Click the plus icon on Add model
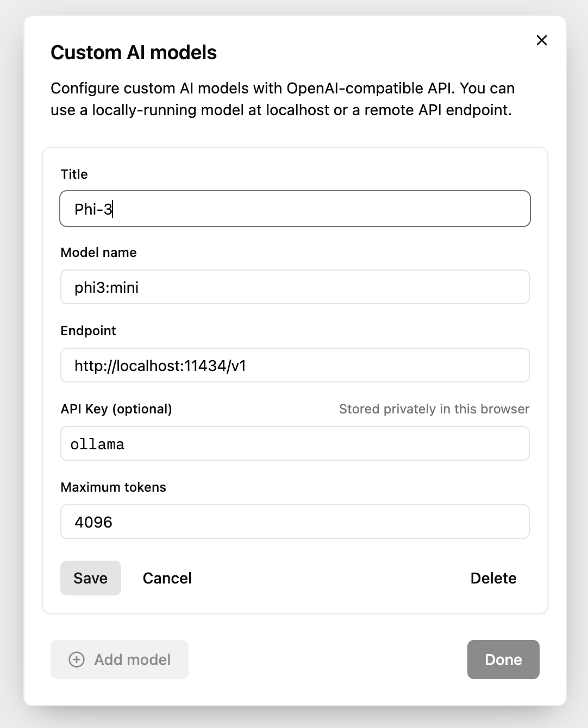This screenshot has height=728, width=588. coord(77,660)
